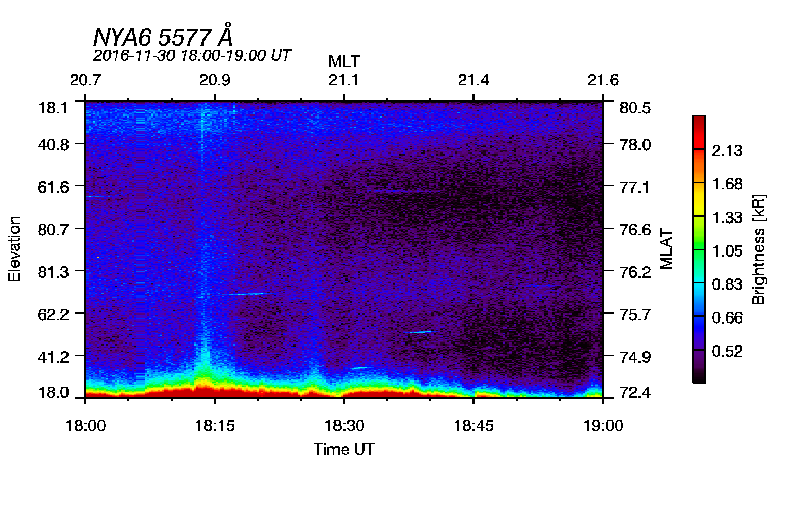Click the MLT tick label '21.4'
Image resolution: width=812 pixels, height=508 pixels.
473,80
